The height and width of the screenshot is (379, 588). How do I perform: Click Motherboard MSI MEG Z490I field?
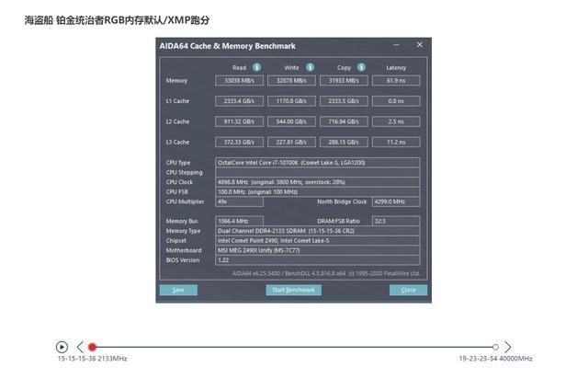tap(318, 250)
